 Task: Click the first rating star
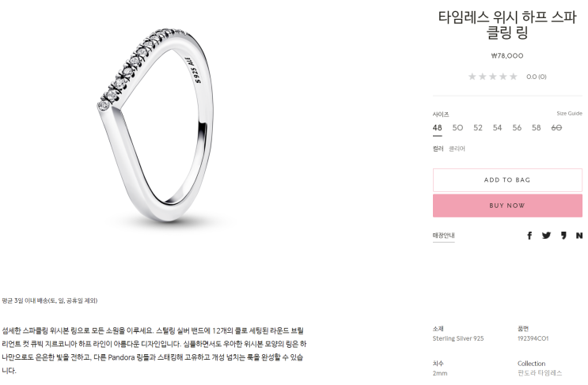(472, 77)
